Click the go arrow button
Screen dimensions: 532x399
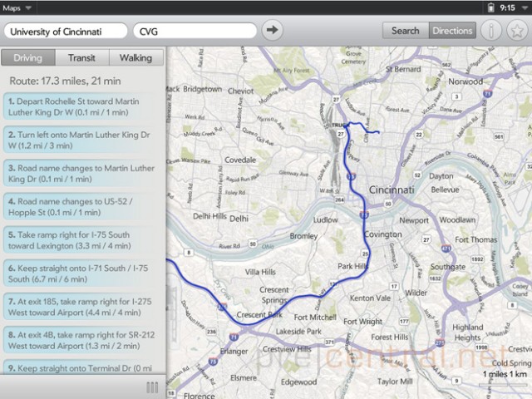tap(272, 30)
